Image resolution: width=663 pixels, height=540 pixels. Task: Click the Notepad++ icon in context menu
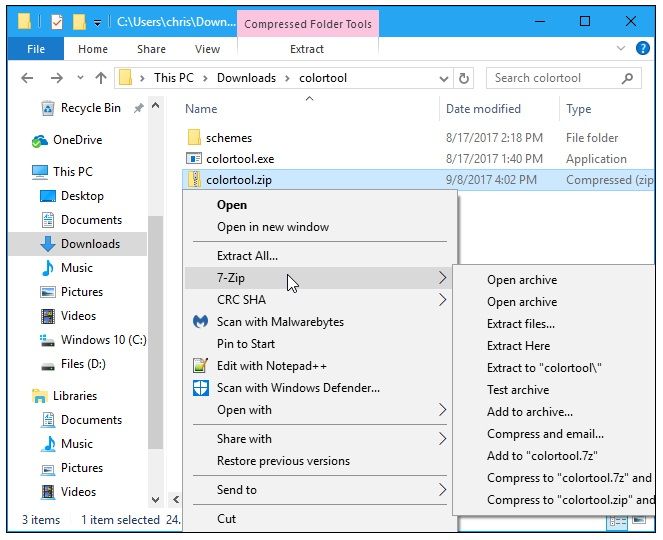click(200, 366)
